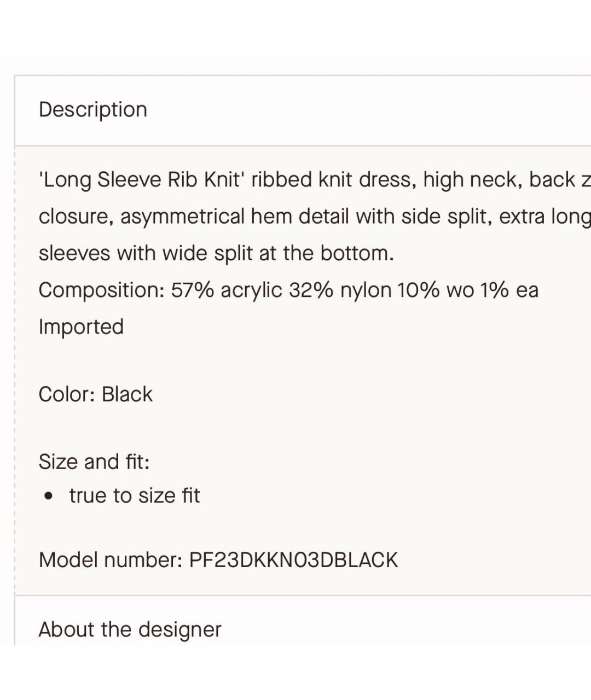Viewport: 591px width, 700px height.
Task: Click the model number PF23DKKN03DBLACK
Action: point(293,560)
